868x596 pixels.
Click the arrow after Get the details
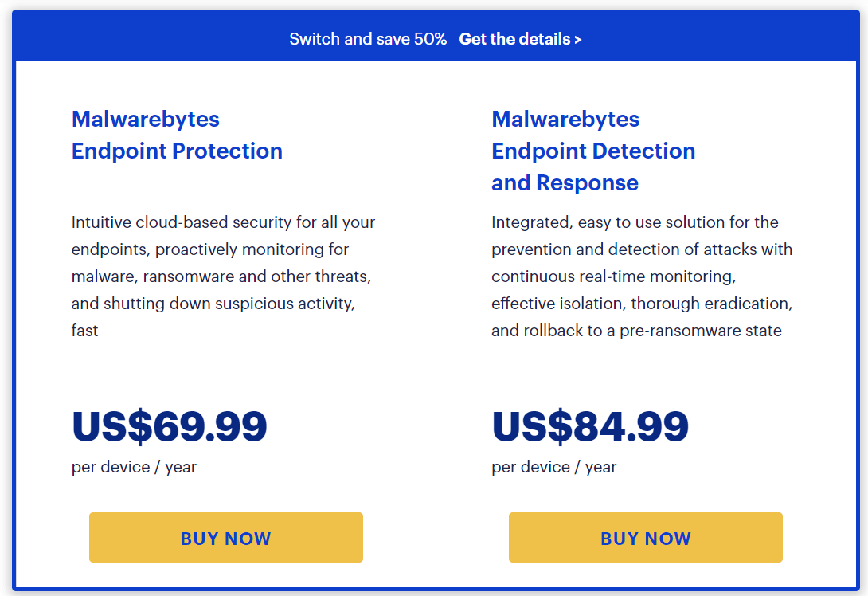[578, 39]
